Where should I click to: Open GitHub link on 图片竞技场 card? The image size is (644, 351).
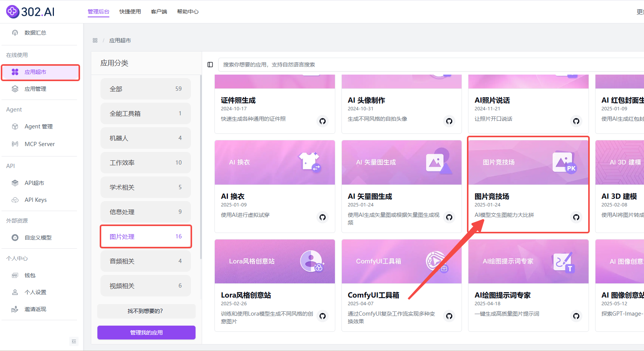(x=576, y=217)
